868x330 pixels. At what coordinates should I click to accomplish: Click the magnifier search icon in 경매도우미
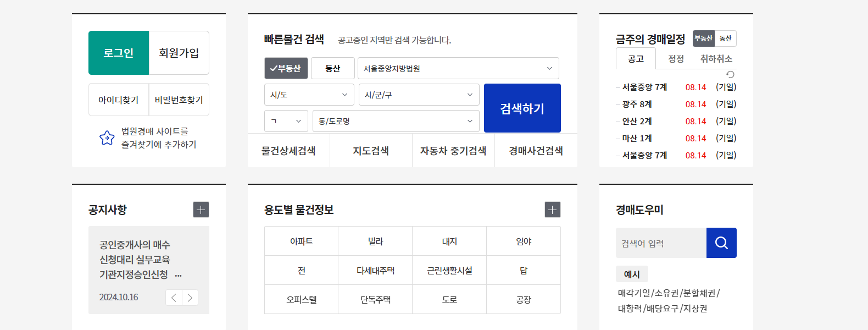pyautogui.click(x=721, y=243)
